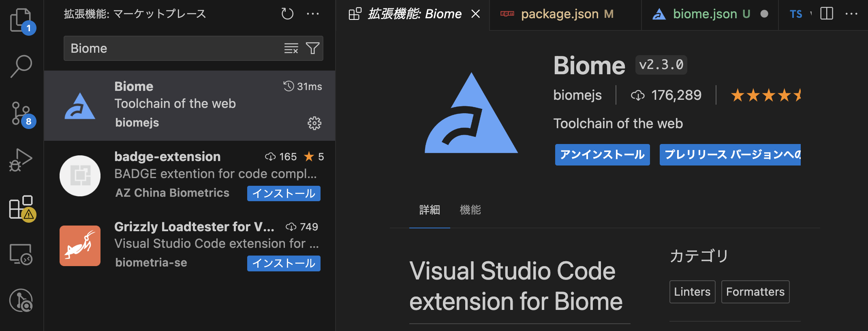Close the 拡張機能: Biome tab
The image size is (868, 331).
(476, 14)
